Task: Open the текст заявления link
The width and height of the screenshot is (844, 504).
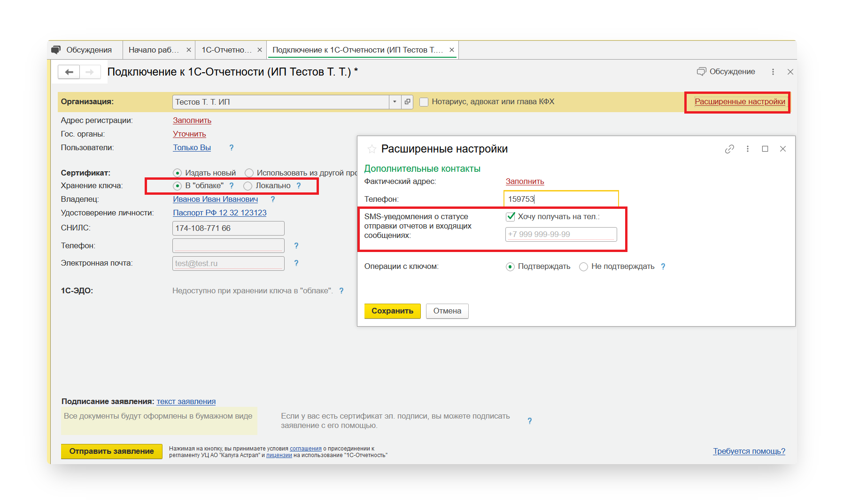Action: click(186, 401)
